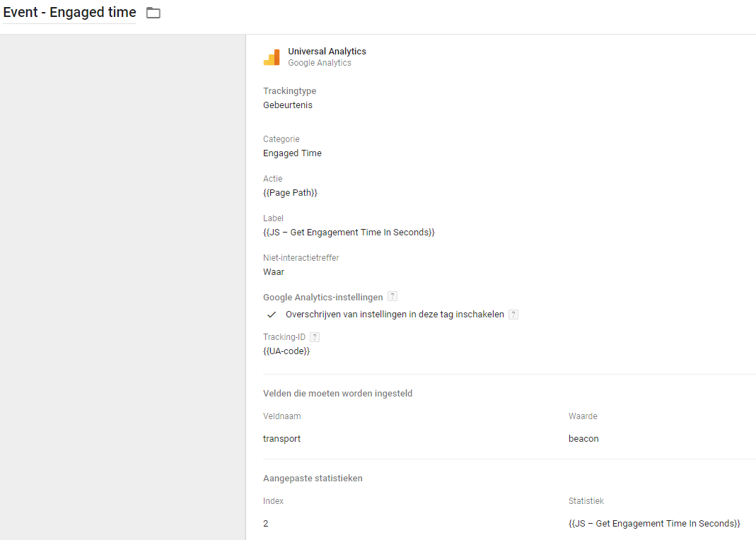Open help icon next to Tracking-ID
The height and width of the screenshot is (540, 756).
pyautogui.click(x=315, y=337)
